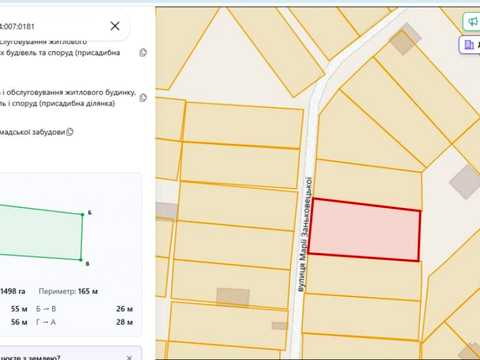Click side label 'Г → А'

46,322
